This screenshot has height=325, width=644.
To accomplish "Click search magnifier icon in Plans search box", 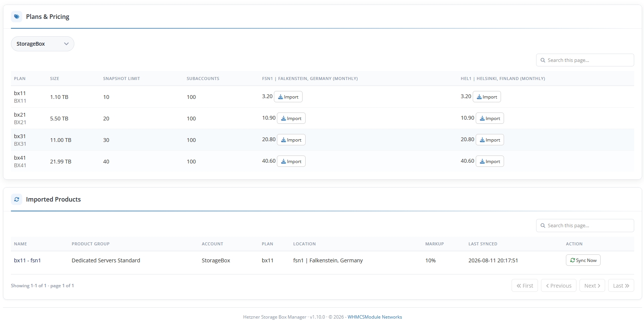I will pyautogui.click(x=543, y=60).
